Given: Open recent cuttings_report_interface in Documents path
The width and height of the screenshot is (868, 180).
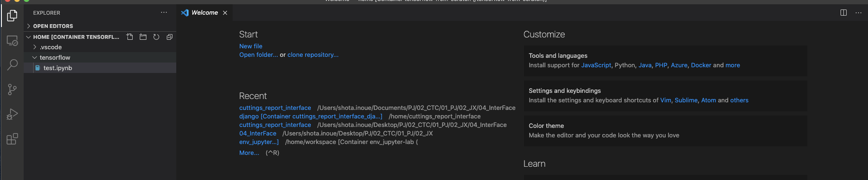Looking at the screenshot, I should pos(275,108).
